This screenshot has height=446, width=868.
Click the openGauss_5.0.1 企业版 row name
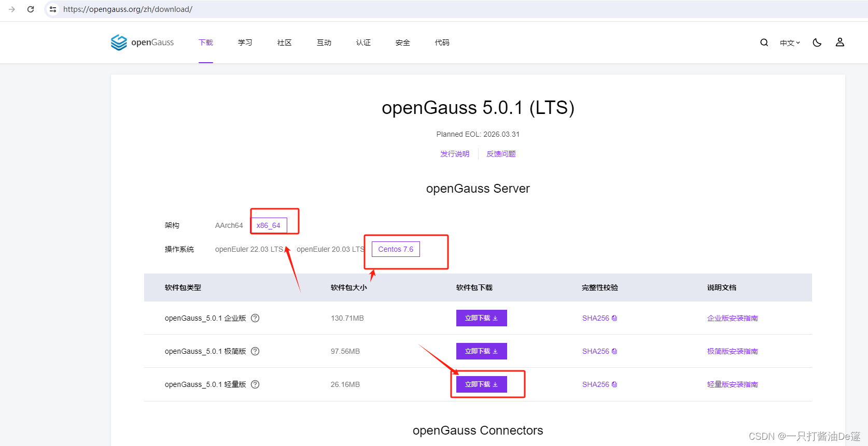tap(205, 318)
